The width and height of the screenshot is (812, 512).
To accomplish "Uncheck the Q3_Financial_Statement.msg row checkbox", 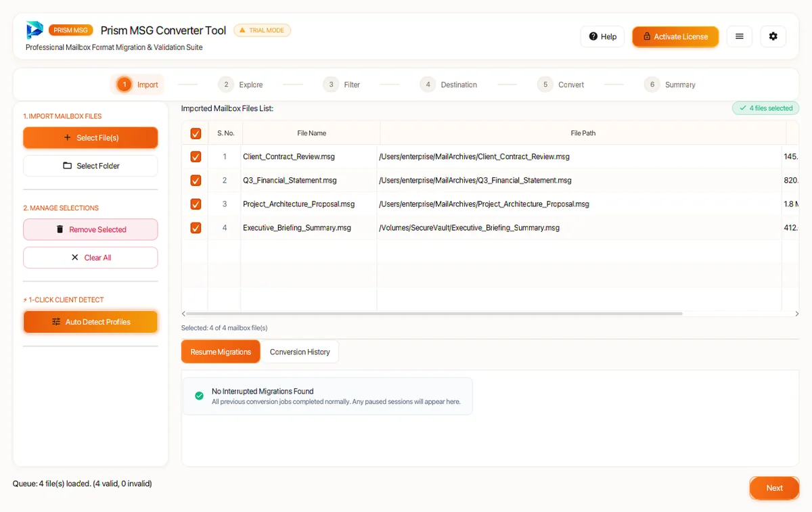I will pos(196,181).
